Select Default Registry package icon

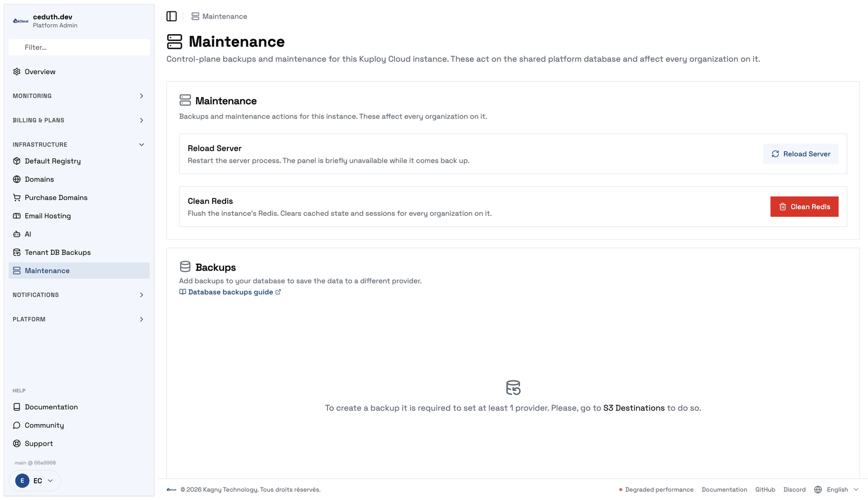coord(17,161)
